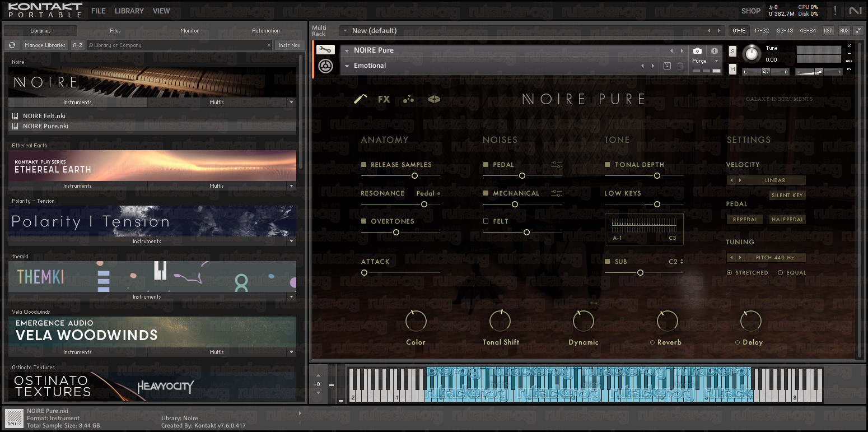Open the FX page
This screenshot has width=868, height=432.
[x=384, y=99]
